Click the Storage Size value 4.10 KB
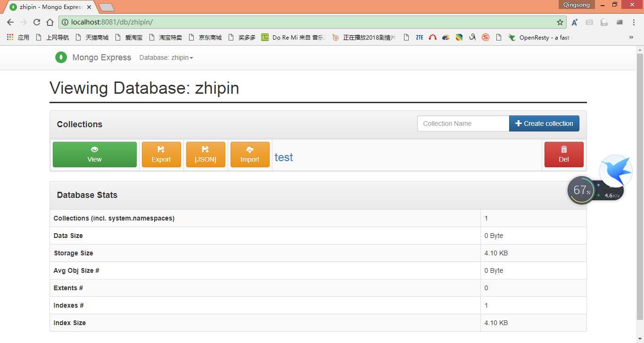 click(x=496, y=253)
